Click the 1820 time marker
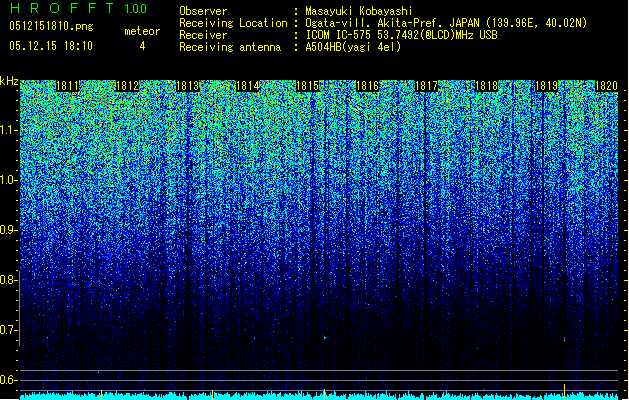 tap(606, 86)
